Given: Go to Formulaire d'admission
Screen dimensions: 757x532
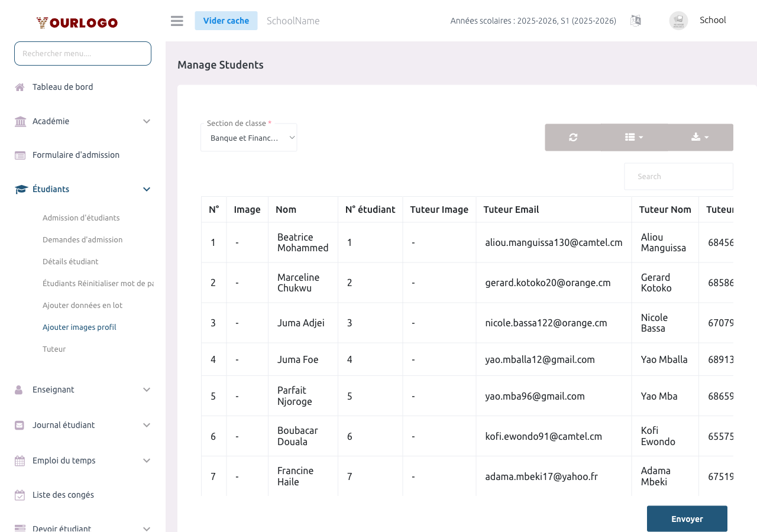Looking at the screenshot, I should click(76, 155).
